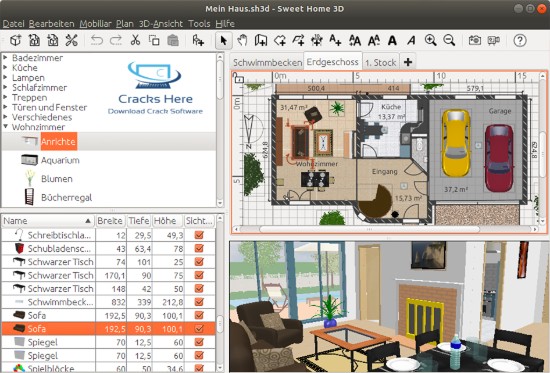550x373 pixels.
Task: Click the plan's horizontal scrollbar thumb
Action: (369, 229)
